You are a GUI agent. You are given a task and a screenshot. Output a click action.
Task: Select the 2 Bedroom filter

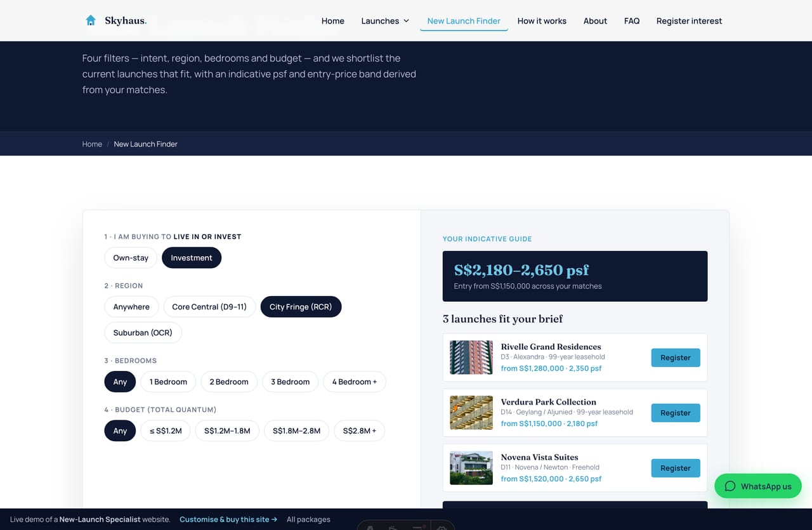pos(229,382)
